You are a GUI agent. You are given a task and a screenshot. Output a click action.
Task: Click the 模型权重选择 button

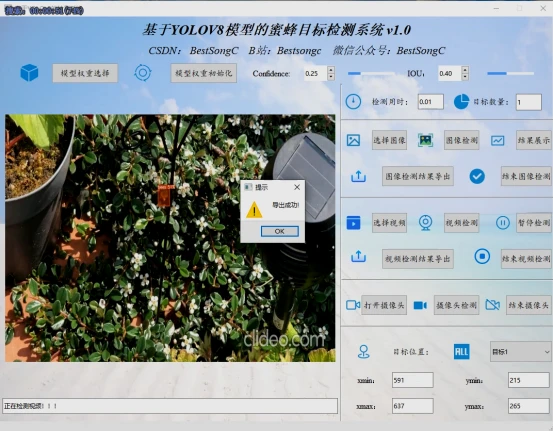(x=85, y=73)
